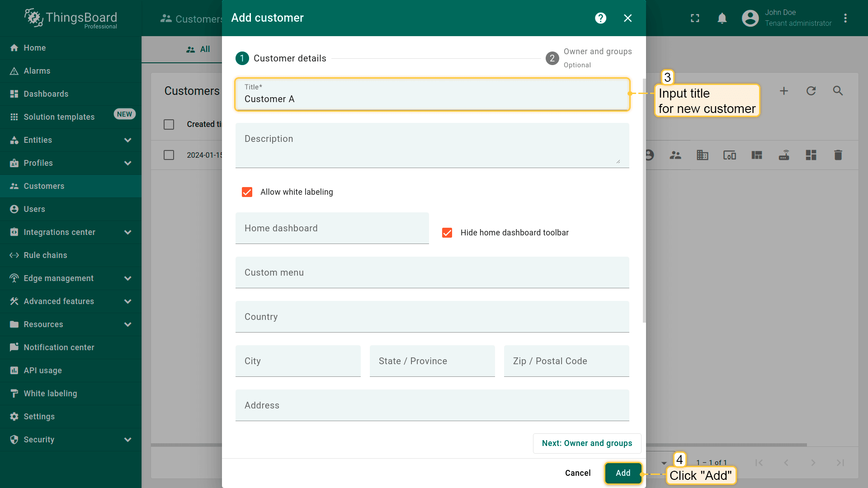The height and width of the screenshot is (488, 868).
Task: Uncheck Allow white labeling checkbox
Action: click(x=247, y=192)
